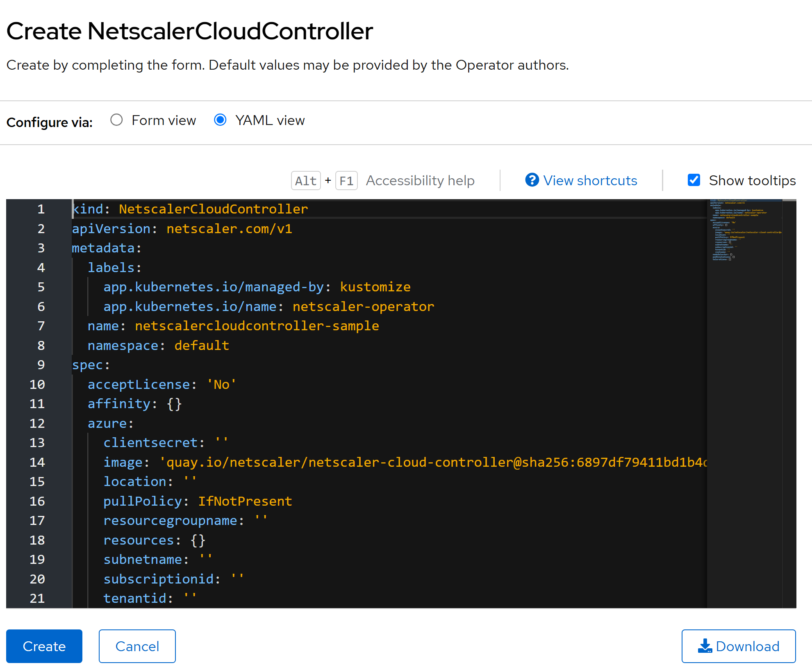Click the acceptLicense 'No' value

[x=222, y=384]
